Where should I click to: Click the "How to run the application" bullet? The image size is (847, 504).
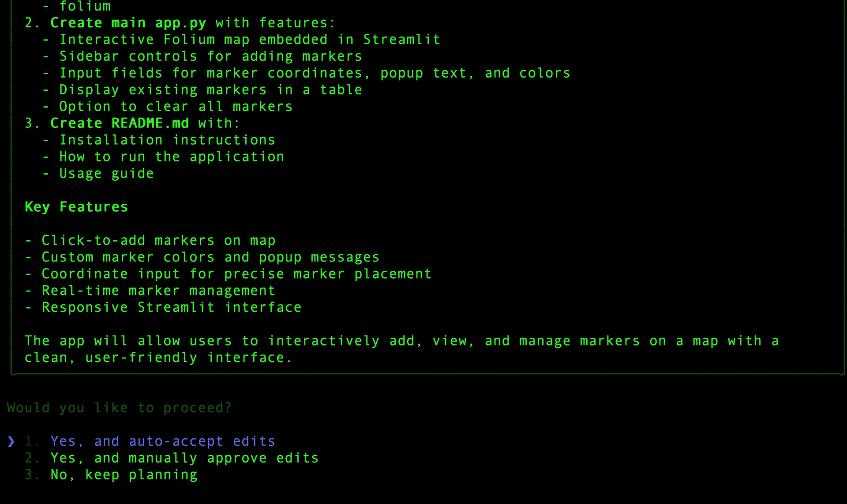172,157
